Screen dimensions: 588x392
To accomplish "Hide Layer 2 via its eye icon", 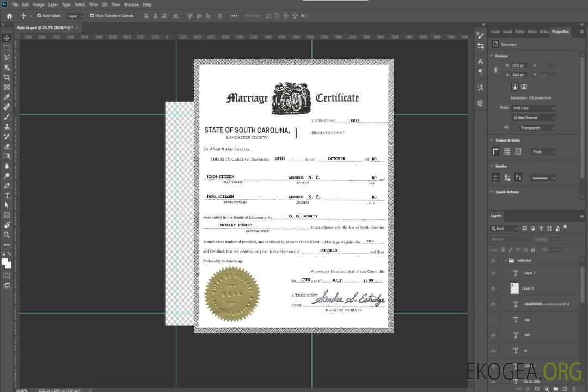I will 493,273.
